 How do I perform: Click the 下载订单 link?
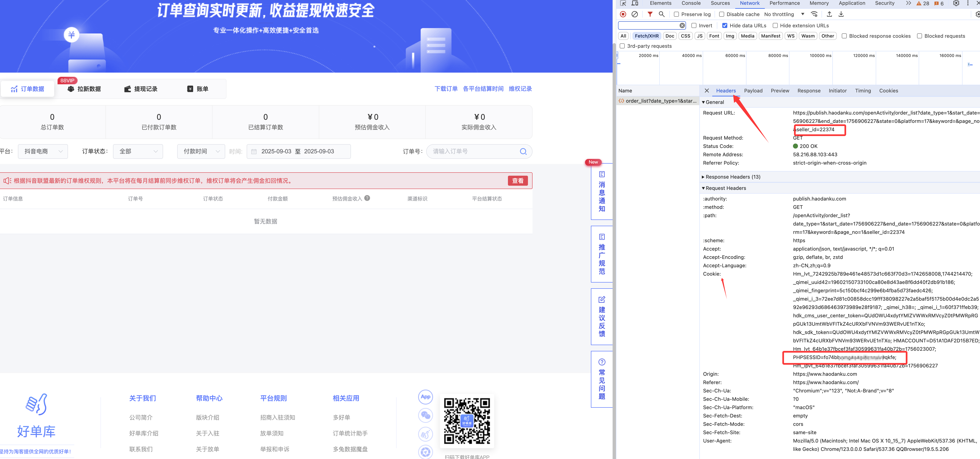[x=446, y=89]
